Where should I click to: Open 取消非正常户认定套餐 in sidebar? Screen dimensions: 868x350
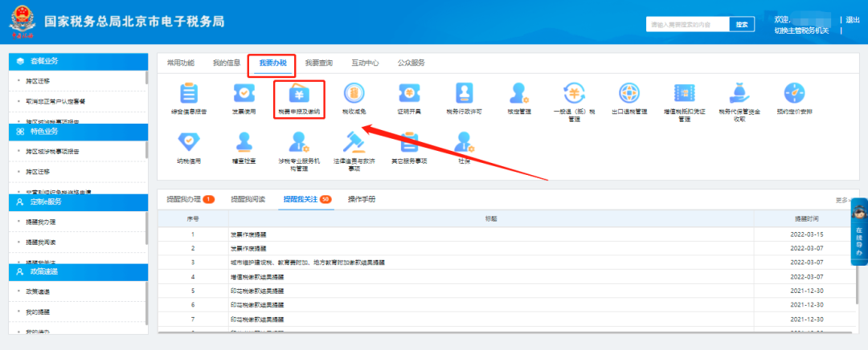coord(55,102)
